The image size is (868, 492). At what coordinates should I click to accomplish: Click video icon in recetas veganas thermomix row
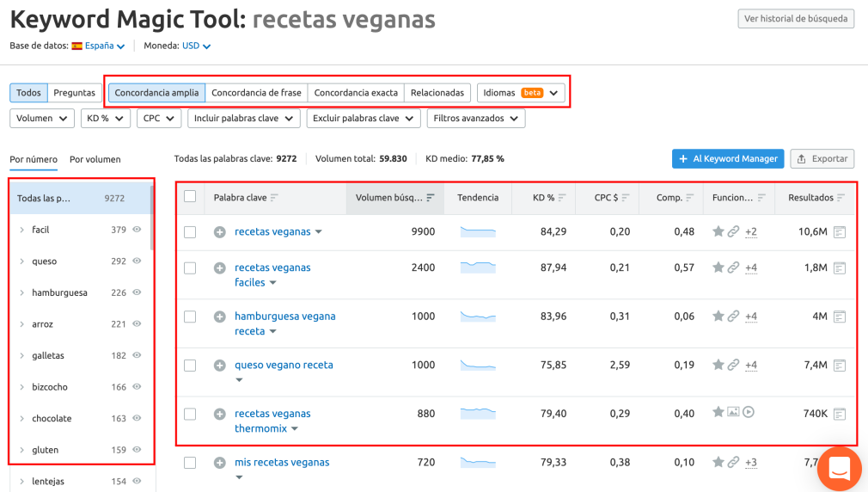click(749, 412)
